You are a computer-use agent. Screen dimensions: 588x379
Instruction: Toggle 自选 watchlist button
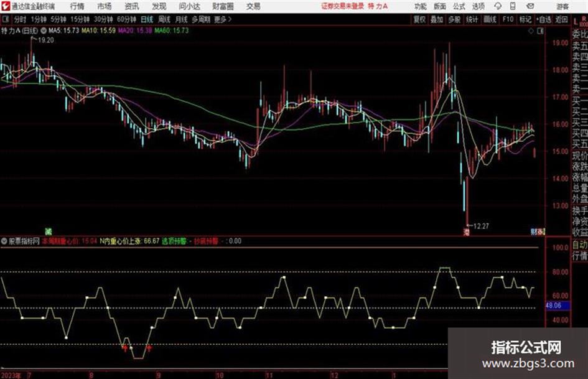pos(544,19)
